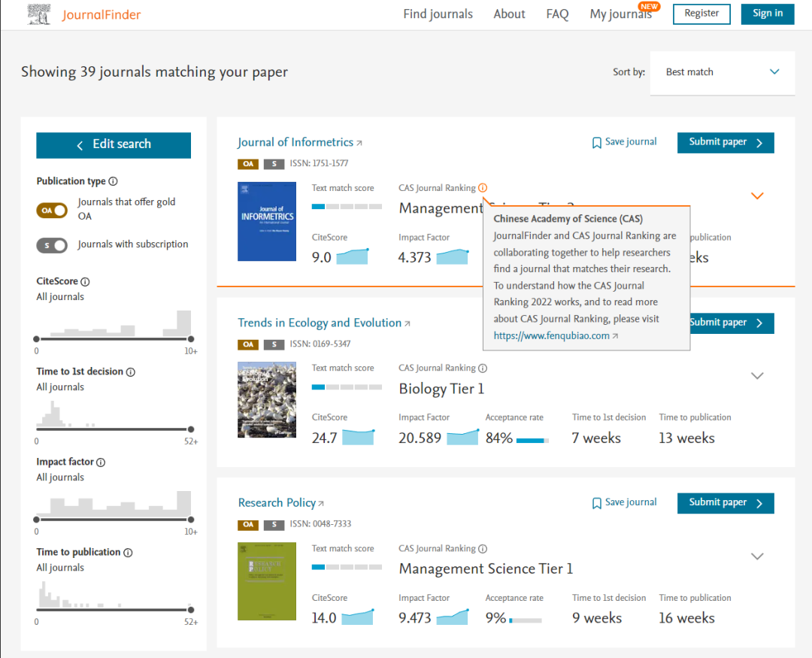
Task: Click the Edit search button
Action: tap(114, 144)
